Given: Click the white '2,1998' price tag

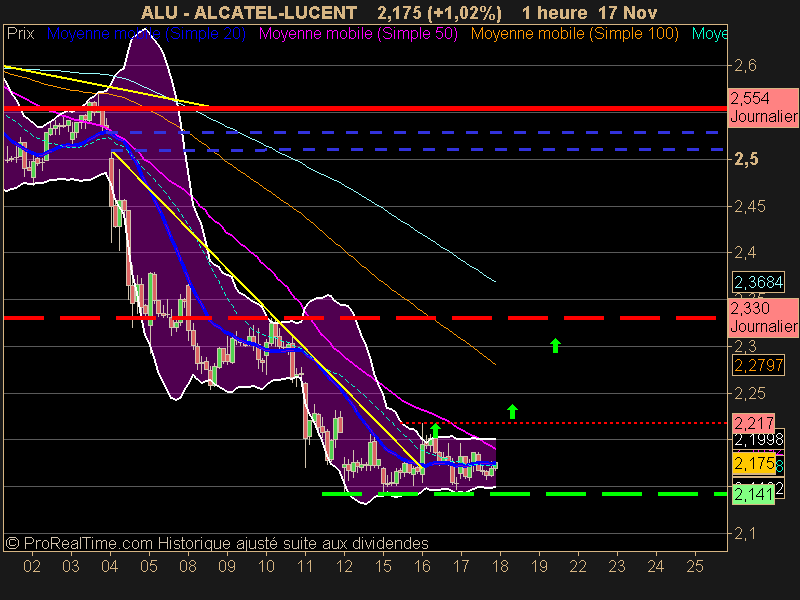Looking at the screenshot, I should (x=758, y=439).
